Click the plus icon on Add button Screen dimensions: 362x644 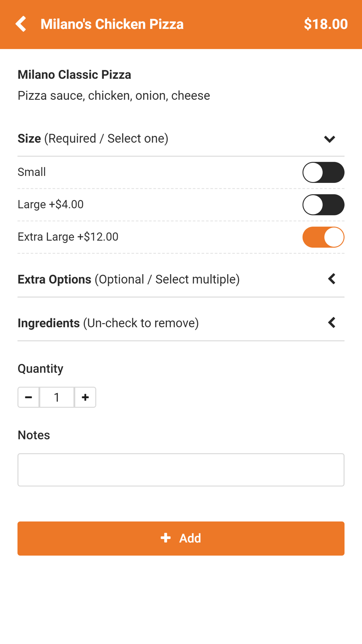tap(165, 538)
